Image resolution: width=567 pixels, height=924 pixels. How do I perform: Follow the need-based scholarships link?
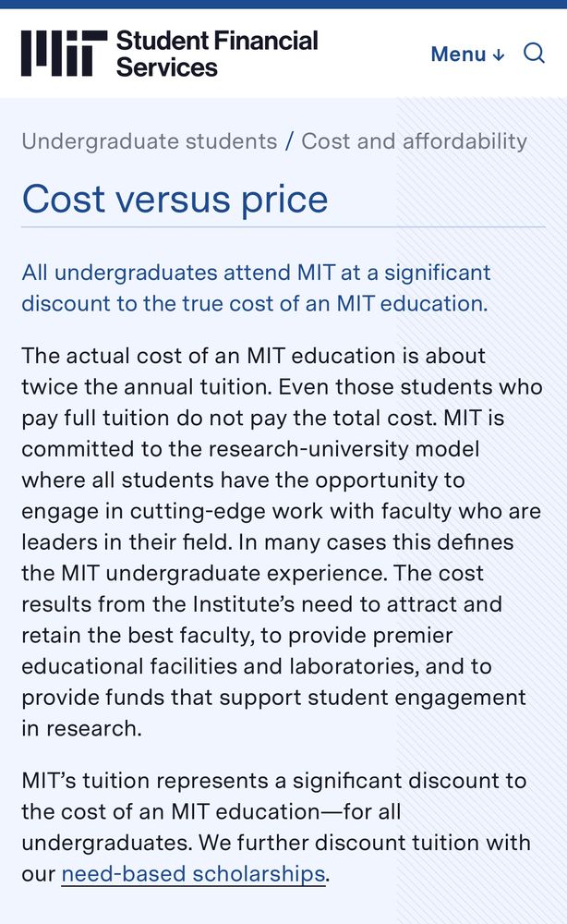[x=193, y=874]
